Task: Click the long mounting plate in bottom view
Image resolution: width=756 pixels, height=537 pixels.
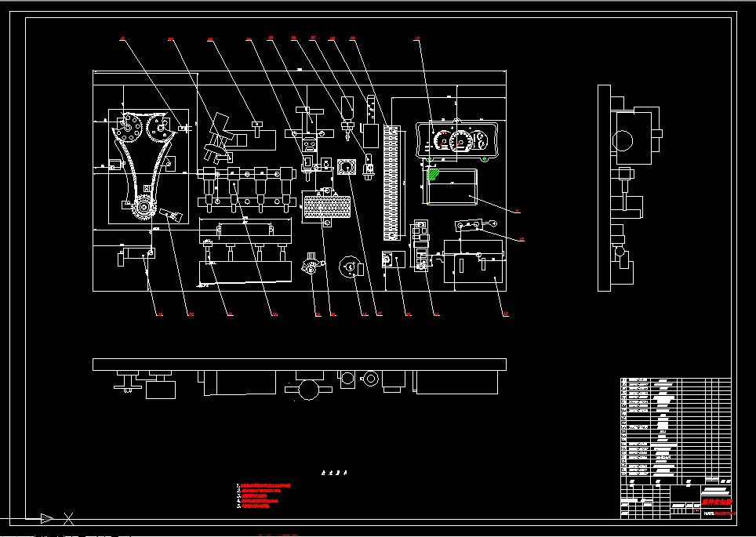Action: (300, 365)
